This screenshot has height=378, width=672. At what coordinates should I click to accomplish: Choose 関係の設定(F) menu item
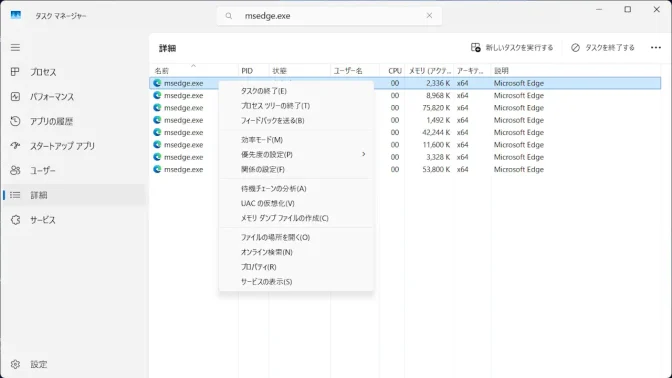point(296,169)
